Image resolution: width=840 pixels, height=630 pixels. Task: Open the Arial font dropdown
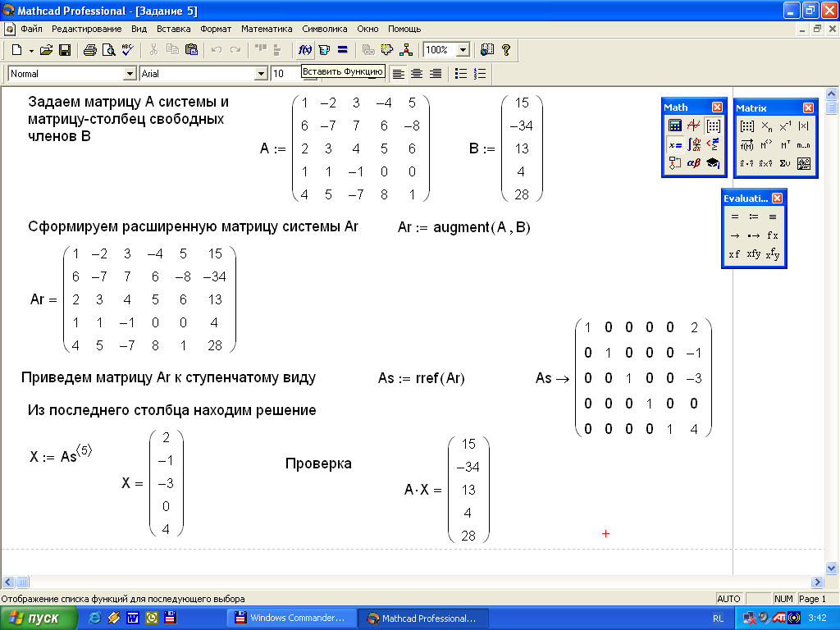point(261,73)
